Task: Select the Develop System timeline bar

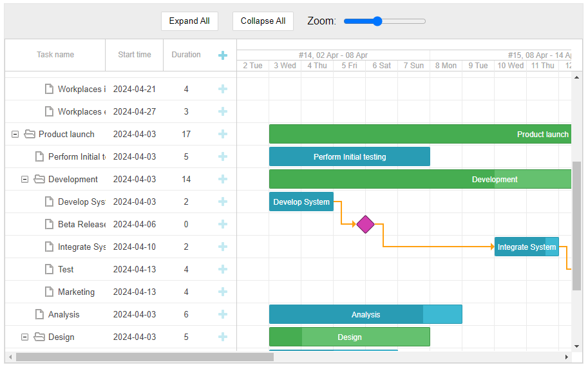Action: 301,202
